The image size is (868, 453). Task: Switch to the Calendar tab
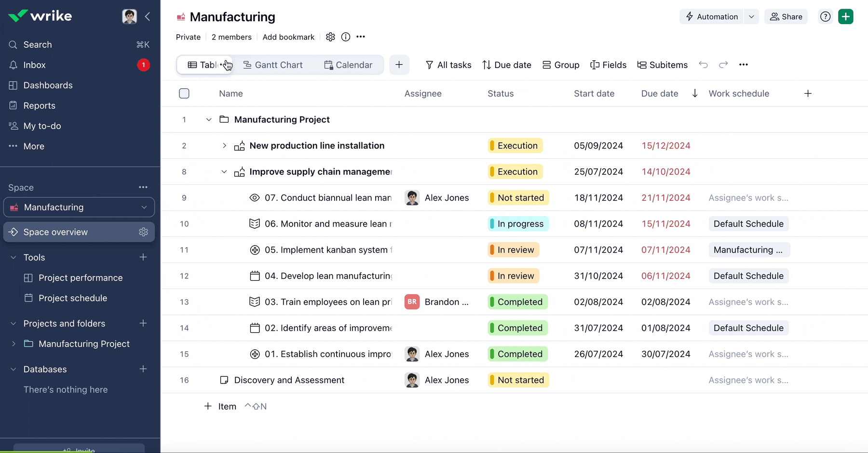(348, 65)
